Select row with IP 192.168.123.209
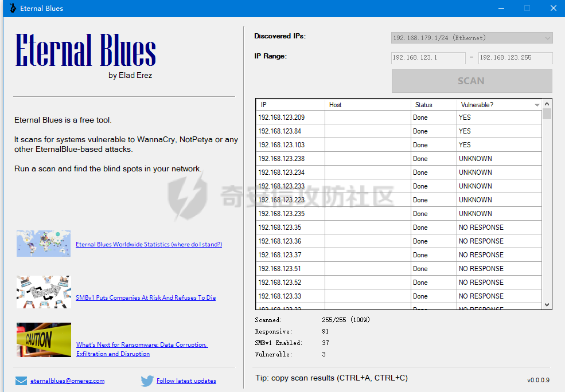 (x=399, y=117)
